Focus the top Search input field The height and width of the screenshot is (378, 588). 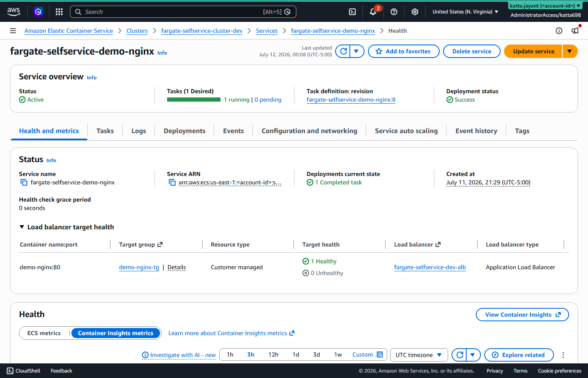coord(183,12)
